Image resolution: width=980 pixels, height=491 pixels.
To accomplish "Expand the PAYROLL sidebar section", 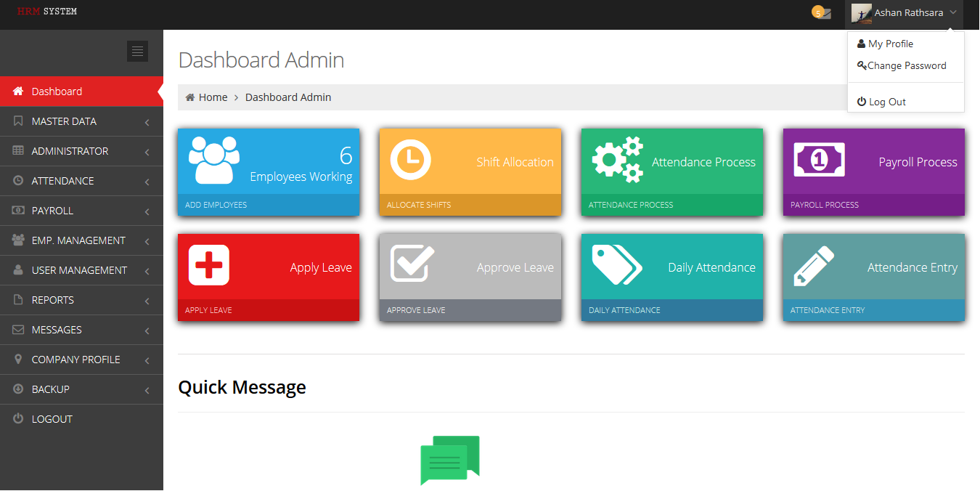I will 81,211.
